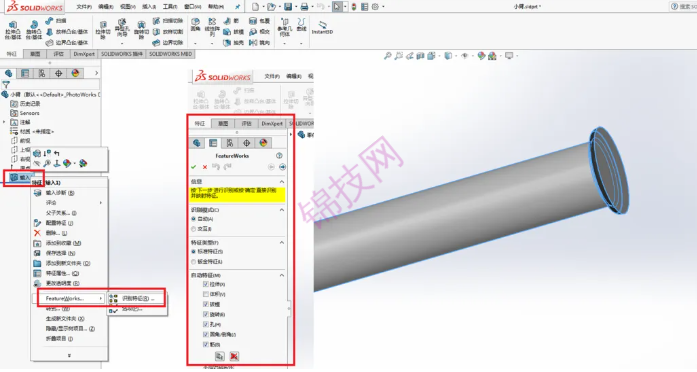Viewport: 697px width, 372px height.
Task: Click the Next step arrow in FeatureWorks panel
Action: click(x=282, y=167)
